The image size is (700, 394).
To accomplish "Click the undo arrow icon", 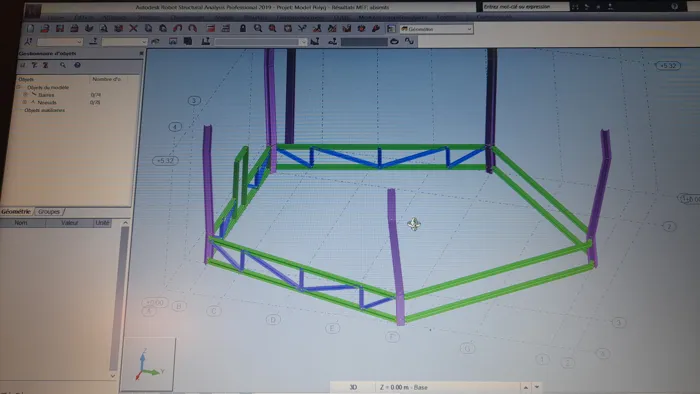I will (177, 29).
